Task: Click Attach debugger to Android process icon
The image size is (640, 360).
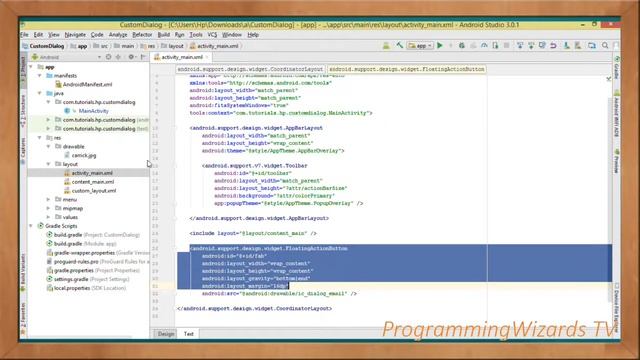Action: click(495, 46)
